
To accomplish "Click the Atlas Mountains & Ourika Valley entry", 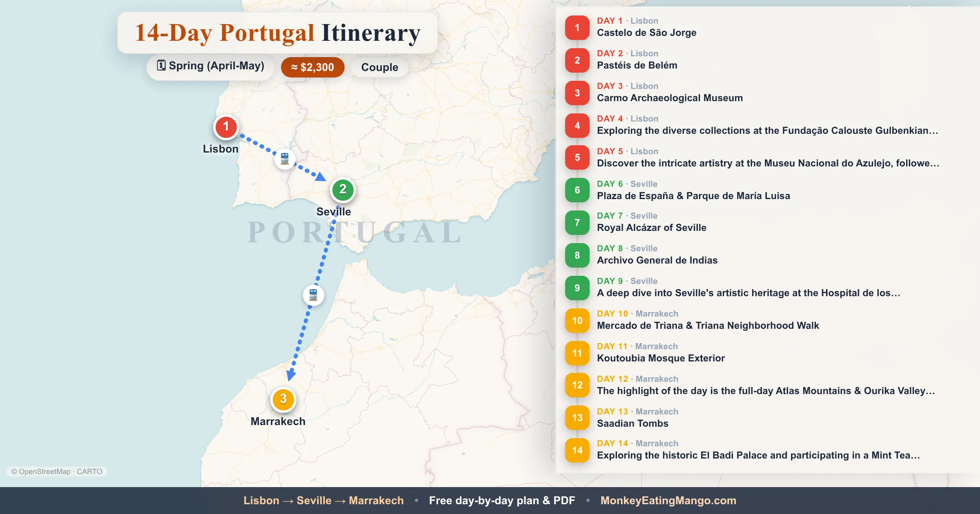I will [x=766, y=391].
